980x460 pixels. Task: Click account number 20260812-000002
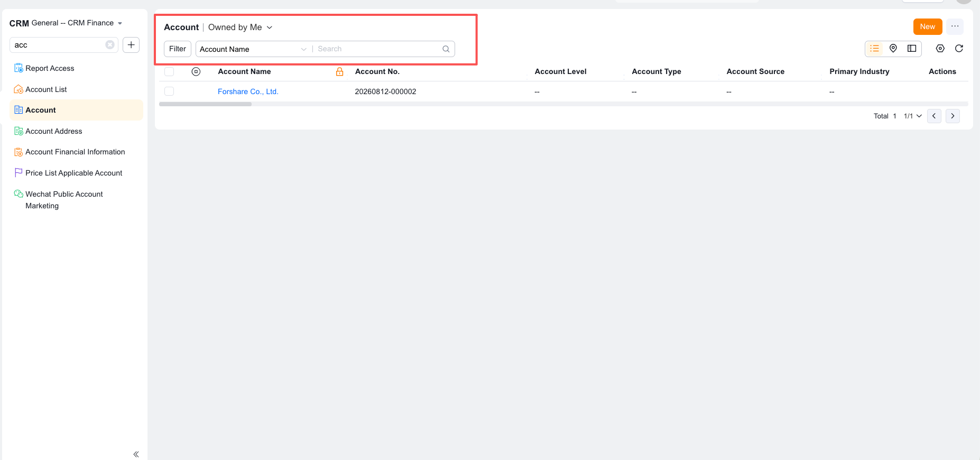(x=385, y=91)
